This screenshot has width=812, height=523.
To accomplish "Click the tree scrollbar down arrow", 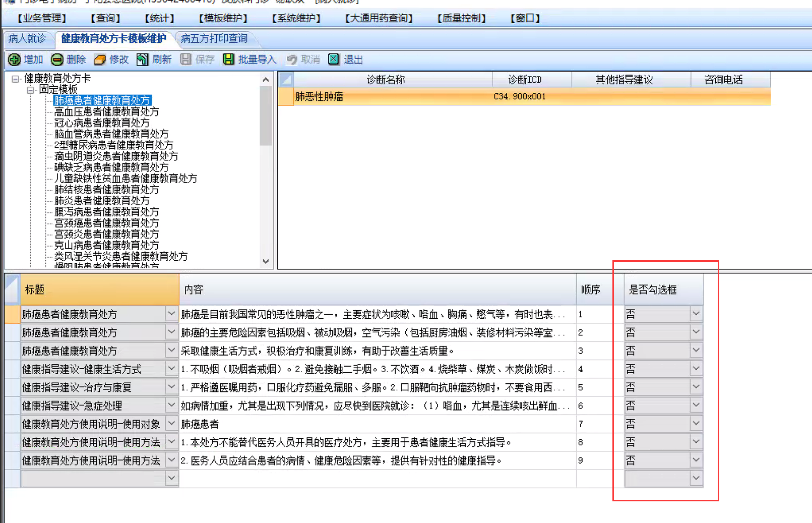I will 266,261.
